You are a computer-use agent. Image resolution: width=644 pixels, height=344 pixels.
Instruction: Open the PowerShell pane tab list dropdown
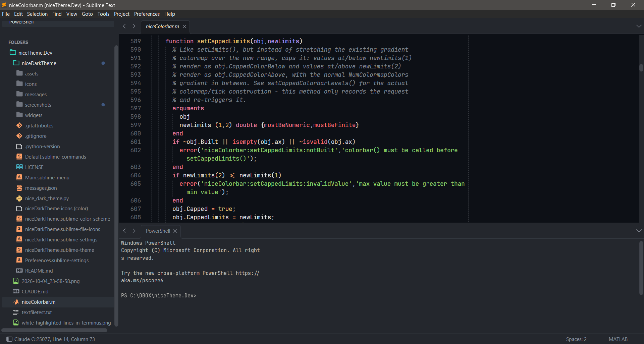[639, 231]
